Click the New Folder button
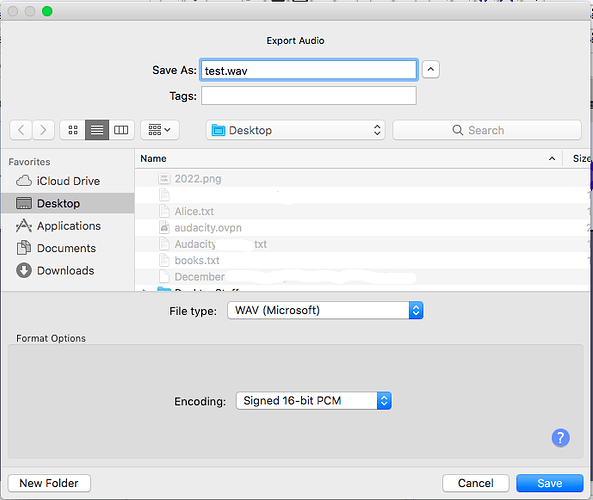 click(x=49, y=483)
